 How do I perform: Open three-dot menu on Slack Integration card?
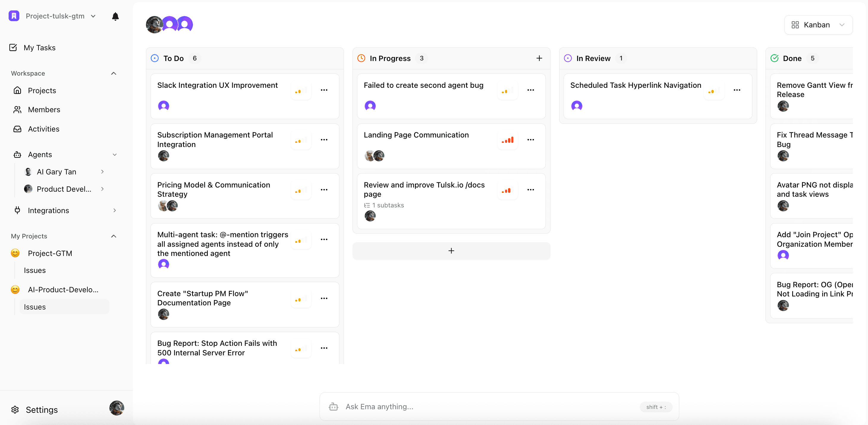[324, 90]
